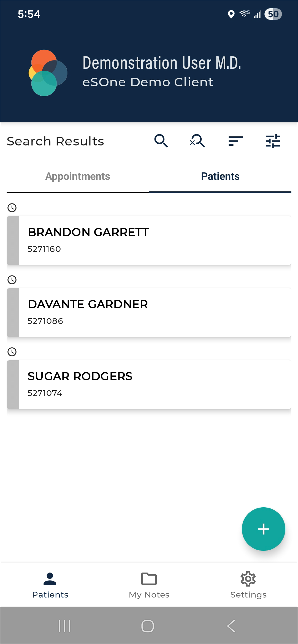Tap the green add plus button
This screenshot has width=298, height=644.
point(263,529)
